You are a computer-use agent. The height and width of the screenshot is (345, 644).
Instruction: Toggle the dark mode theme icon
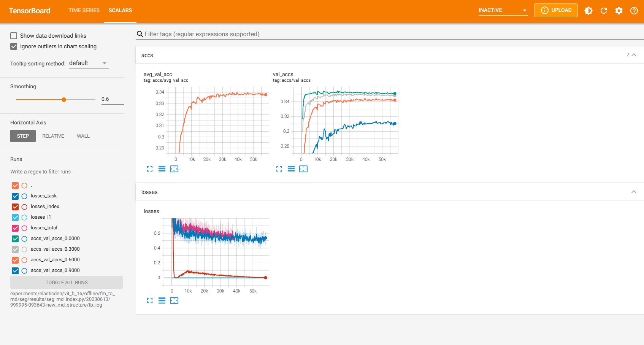(588, 11)
